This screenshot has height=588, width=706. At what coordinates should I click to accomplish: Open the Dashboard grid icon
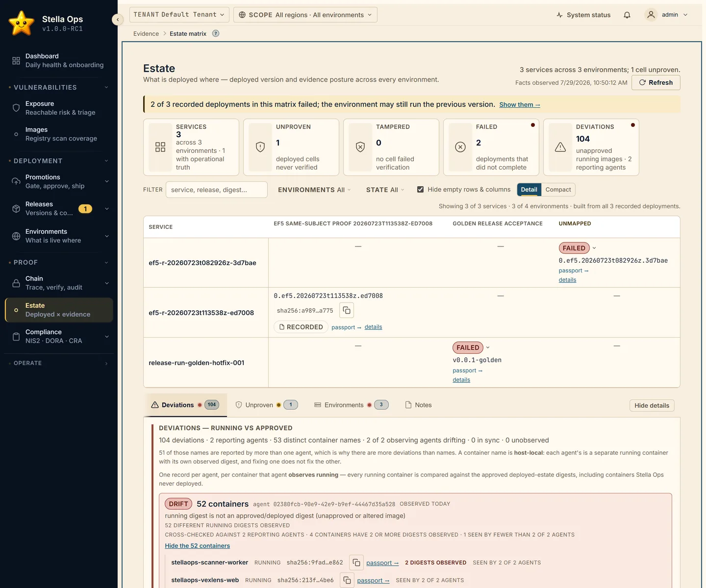click(16, 61)
